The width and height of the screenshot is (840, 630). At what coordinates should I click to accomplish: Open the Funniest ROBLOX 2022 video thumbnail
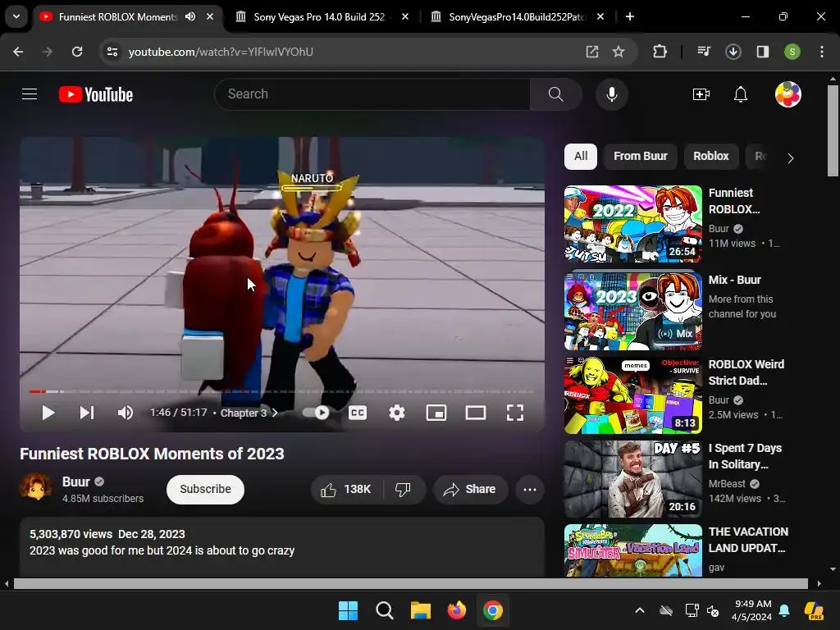click(x=632, y=224)
